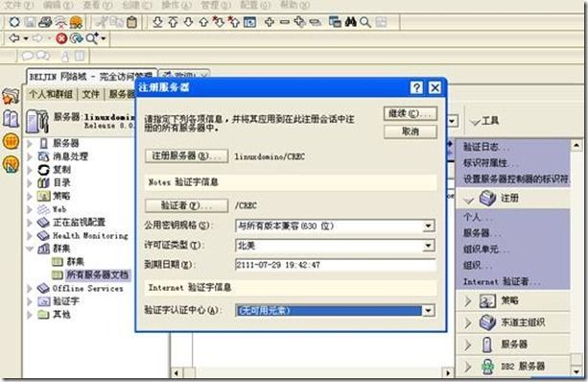Click the printer icon in the toolbar
The width and height of the screenshot is (588, 382).
point(45,22)
